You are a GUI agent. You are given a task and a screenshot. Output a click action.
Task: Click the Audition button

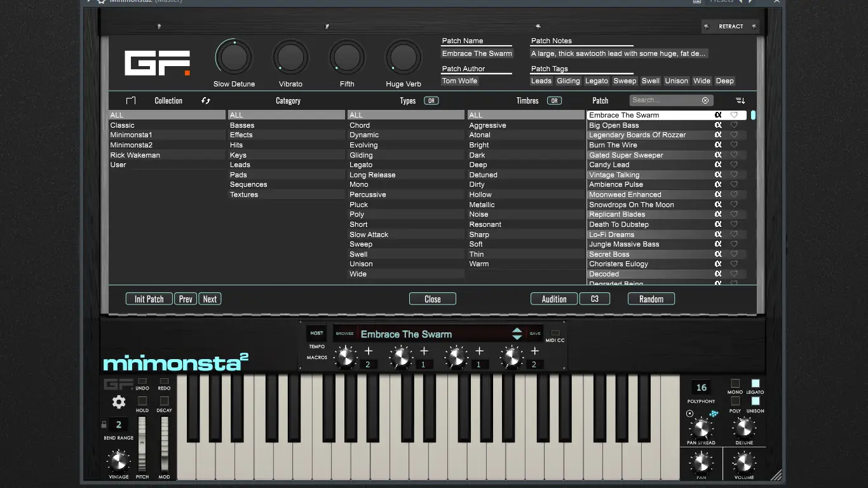pyautogui.click(x=554, y=299)
